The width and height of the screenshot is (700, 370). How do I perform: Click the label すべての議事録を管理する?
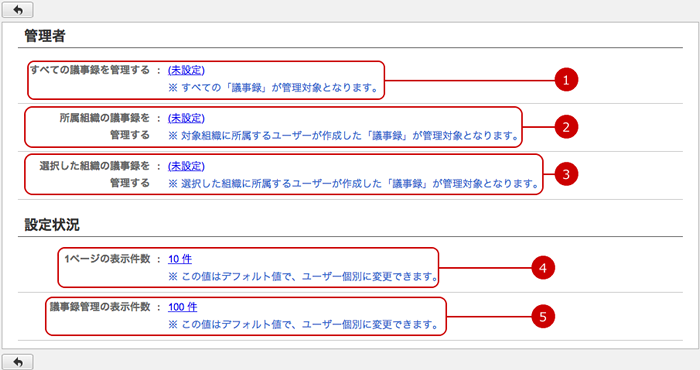pyautogui.click(x=90, y=70)
